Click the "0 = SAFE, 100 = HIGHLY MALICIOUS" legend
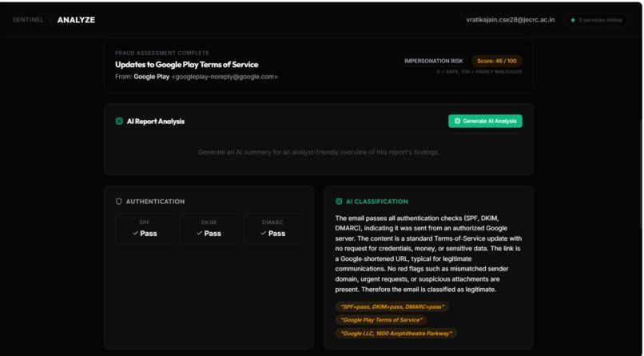Image resolution: width=644 pixels, height=356 pixels. (x=479, y=71)
